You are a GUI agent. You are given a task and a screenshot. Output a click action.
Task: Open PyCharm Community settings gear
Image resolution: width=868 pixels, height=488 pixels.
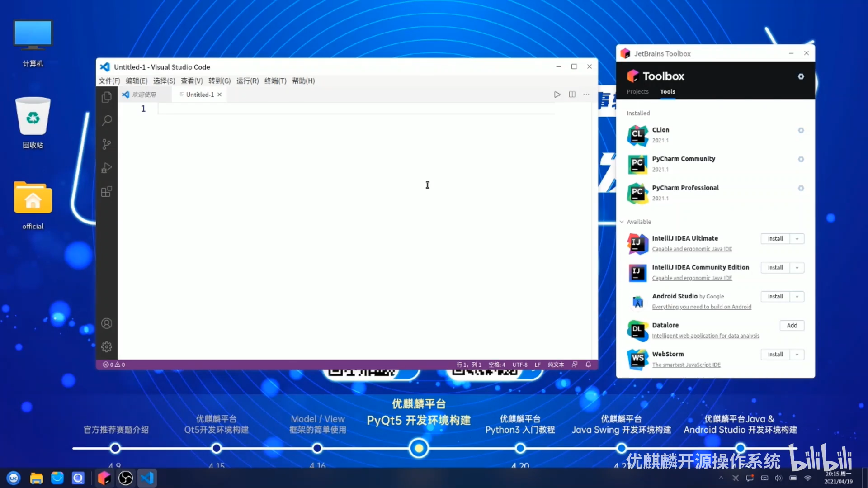pos(801,159)
